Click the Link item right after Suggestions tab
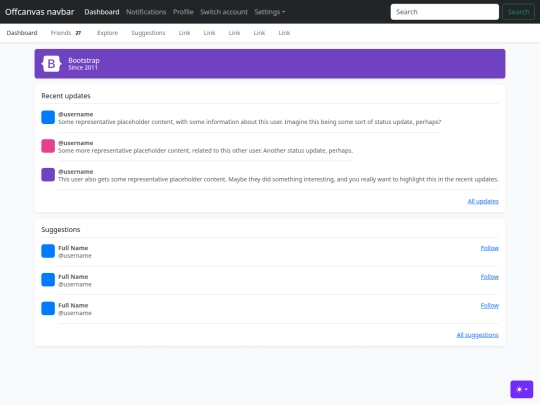540x405 pixels. (x=185, y=33)
